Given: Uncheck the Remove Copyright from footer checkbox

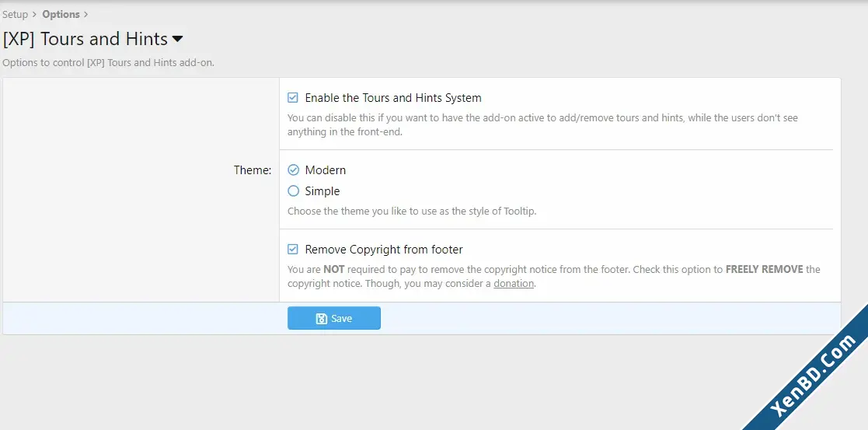Looking at the screenshot, I should point(293,250).
